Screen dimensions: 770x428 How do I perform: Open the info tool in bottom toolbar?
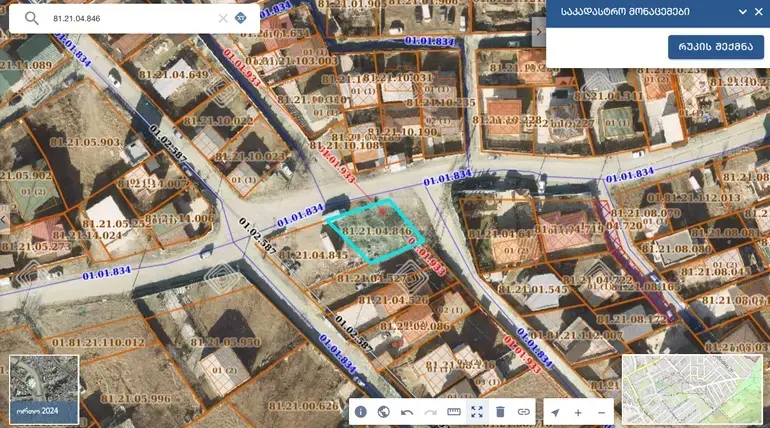pyautogui.click(x=360, y=412)
